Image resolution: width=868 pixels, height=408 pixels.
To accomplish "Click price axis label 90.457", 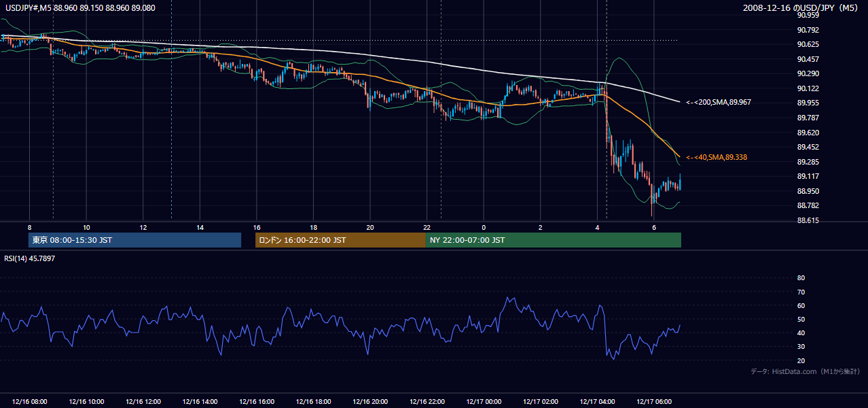I will coord(808,59).
